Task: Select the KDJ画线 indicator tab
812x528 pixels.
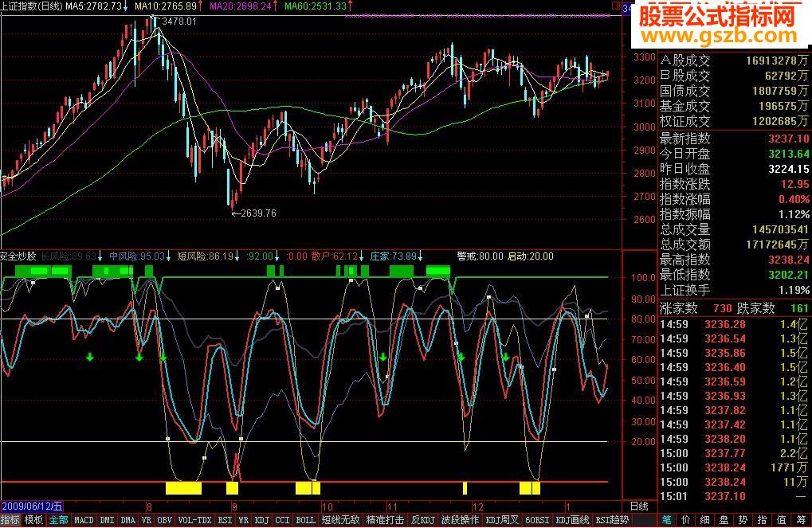Action: click(572, 520)
